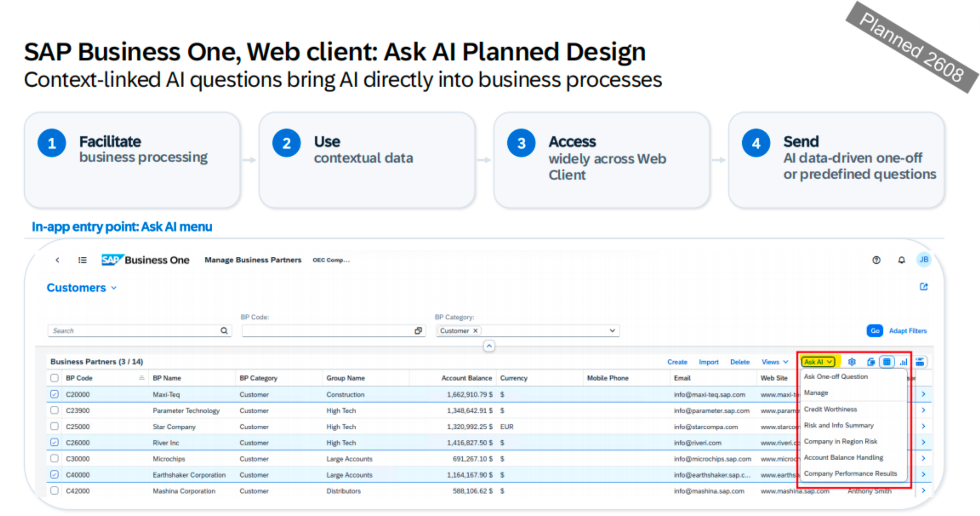Click the website www.mashina.sap.com
980x516 pixels.
coord(795,490)
